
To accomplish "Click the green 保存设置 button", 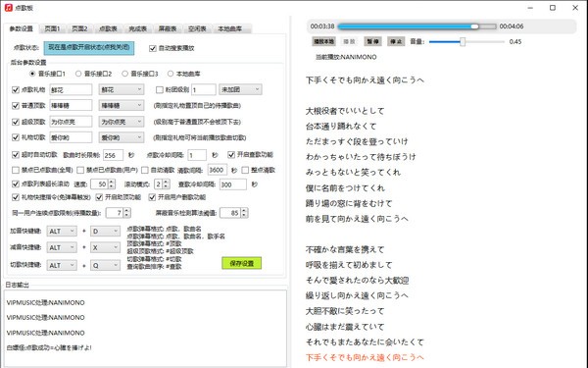I will (x=241, y=263).
